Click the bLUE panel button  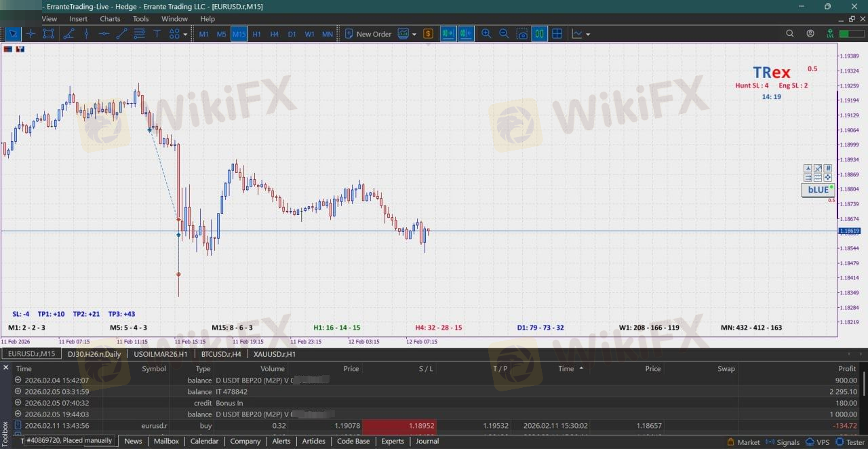pyautogui.click(x=818, y=190)
